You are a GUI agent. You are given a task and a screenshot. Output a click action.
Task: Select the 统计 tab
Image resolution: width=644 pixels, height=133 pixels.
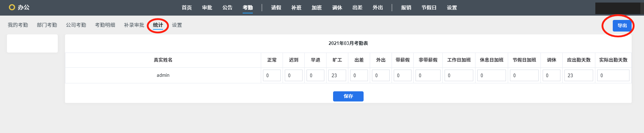point(158,25)
